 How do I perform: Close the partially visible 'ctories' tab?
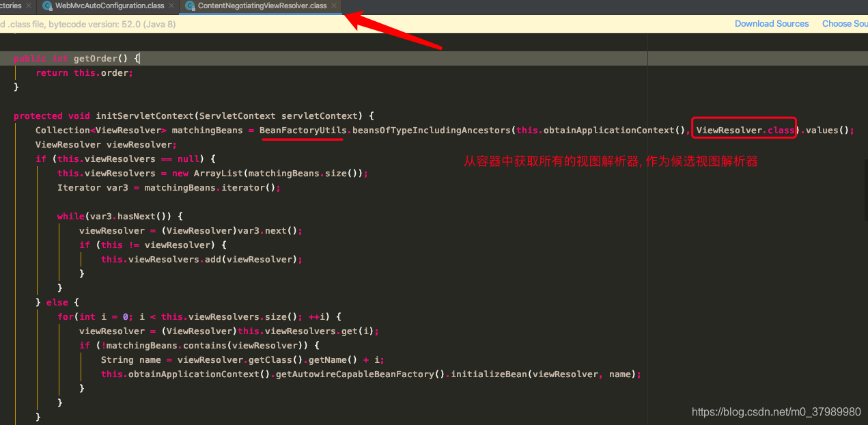29,5
